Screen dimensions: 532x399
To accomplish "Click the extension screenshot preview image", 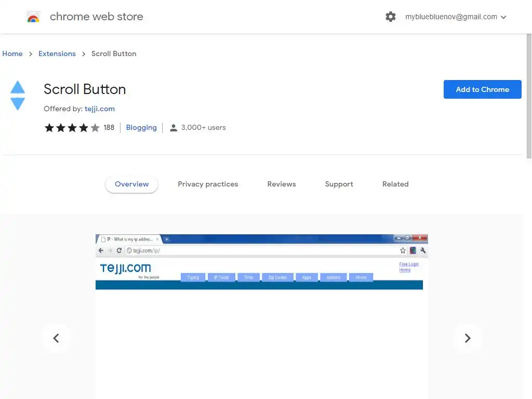I will [x=262, y=316].
